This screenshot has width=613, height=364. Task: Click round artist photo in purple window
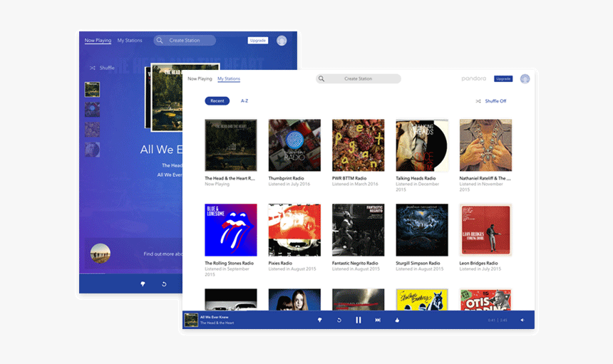(x=100, y=253)
